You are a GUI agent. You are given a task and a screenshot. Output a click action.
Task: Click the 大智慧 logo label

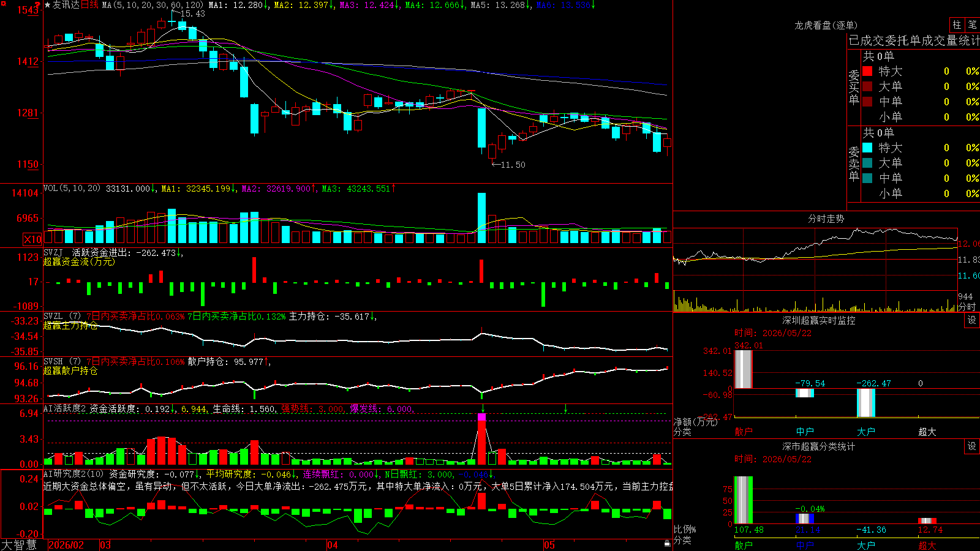click(x=19, y=545)
